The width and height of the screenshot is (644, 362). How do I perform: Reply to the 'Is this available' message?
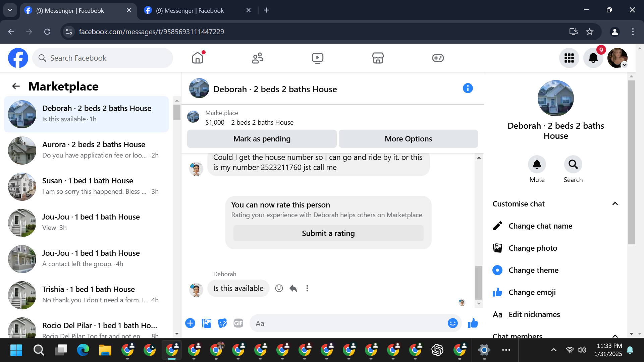pyautogui.click(x=293, y=288)
